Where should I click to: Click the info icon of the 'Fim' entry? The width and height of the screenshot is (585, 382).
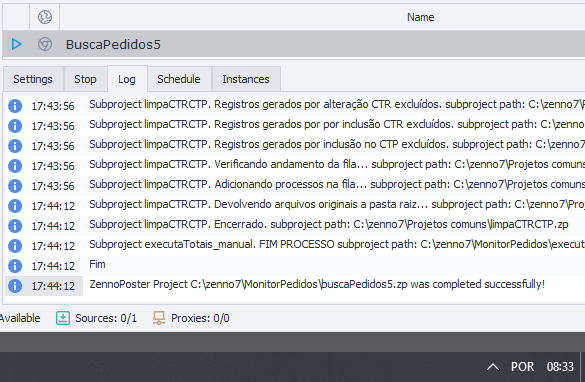15,266
